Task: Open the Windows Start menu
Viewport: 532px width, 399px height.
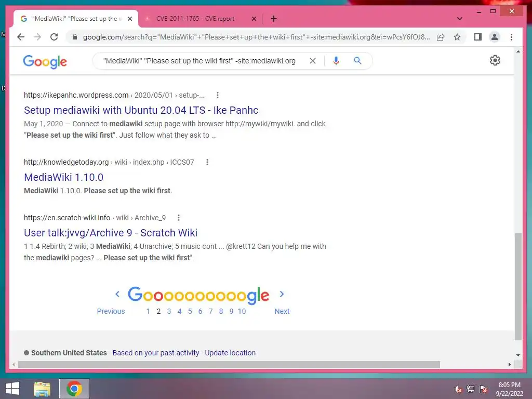Action: (12, 389)
